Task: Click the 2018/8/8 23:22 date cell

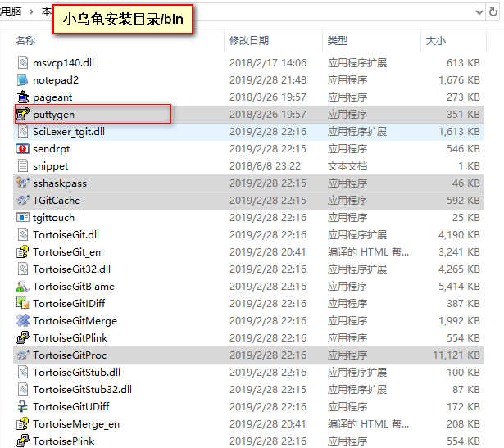Action: [x=266, y=166]
